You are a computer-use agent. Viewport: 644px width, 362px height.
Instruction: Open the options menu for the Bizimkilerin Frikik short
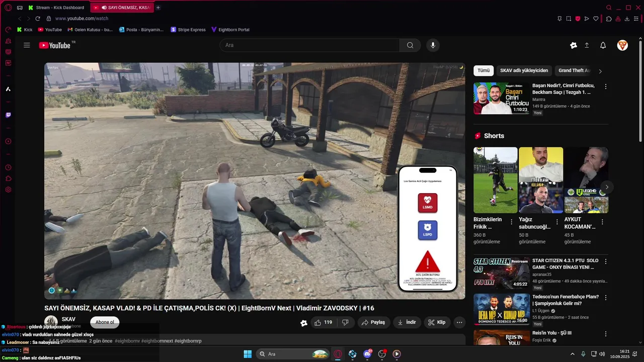pos(512,222)
